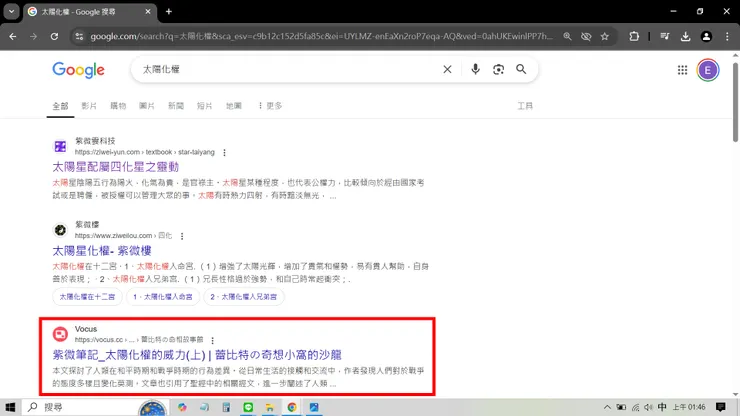Switch to the 購物 tab
740x416 pixels.
(x=118, y=106)
